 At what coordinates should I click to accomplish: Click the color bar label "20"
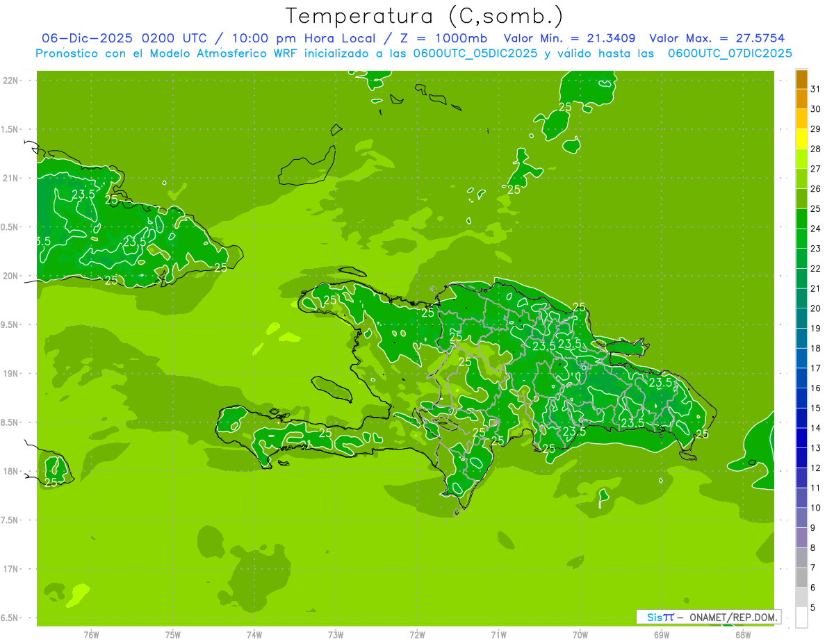[x=816, y=308]
